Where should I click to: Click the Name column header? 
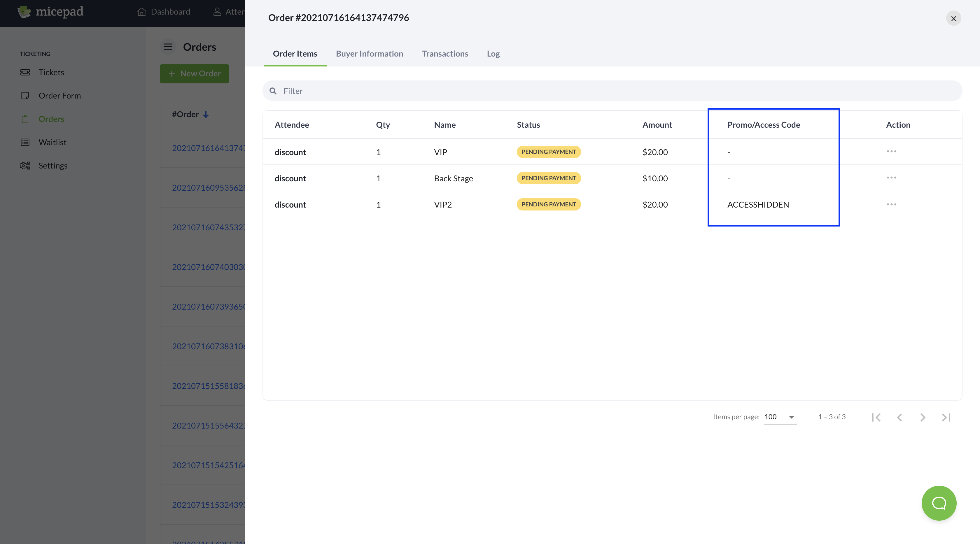click(445, 125)
